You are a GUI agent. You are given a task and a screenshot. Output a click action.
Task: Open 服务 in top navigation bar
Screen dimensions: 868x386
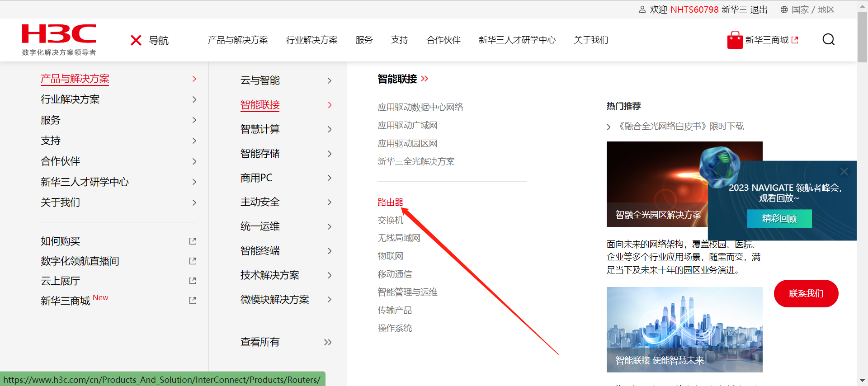click(x=364, y=40)
